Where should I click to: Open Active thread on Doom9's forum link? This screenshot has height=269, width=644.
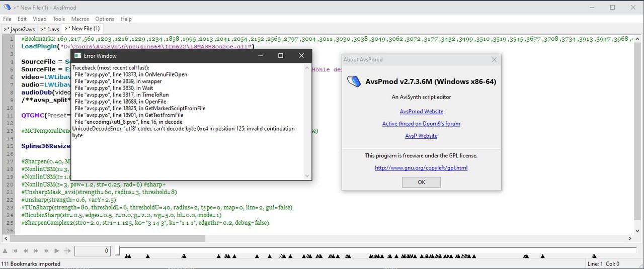[x=421, y=124]
